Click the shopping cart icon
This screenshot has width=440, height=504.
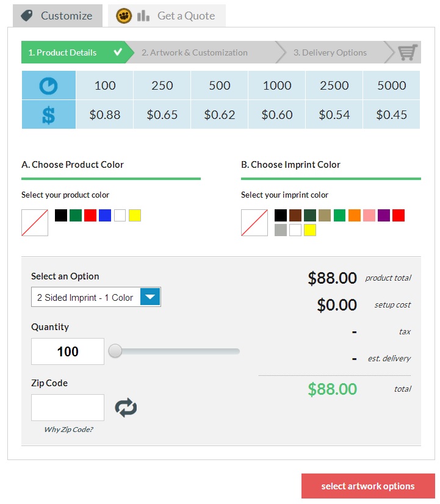pos(408,52)
